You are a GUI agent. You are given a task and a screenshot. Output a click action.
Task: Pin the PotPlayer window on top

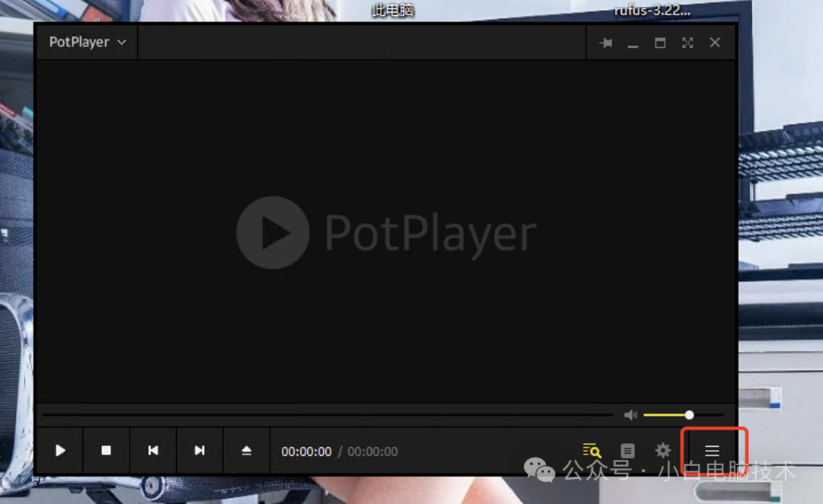pos(606,43)
